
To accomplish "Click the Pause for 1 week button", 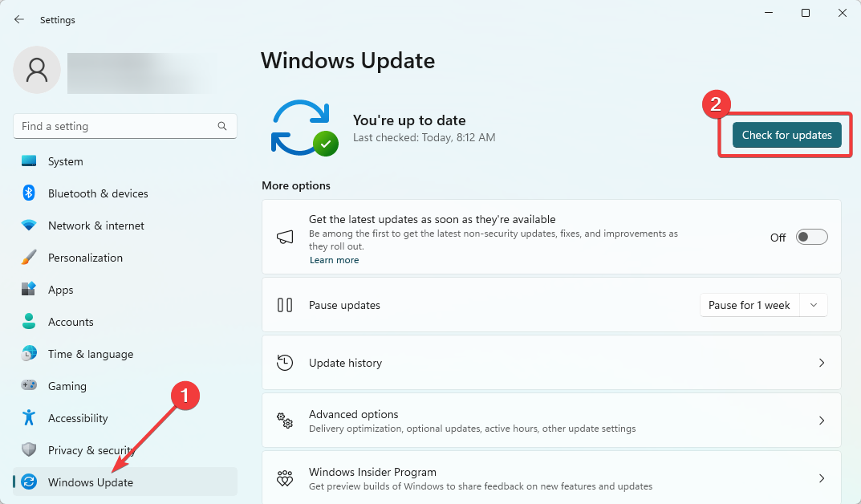I will (x=749, y=305).
